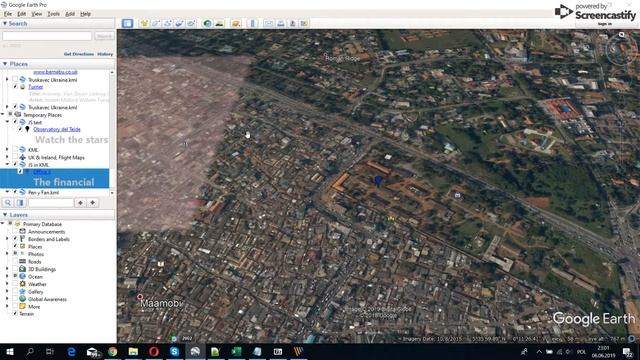Image resolution: width=640 pixels, height=360 pixels.
Task: Collapse the Temporary Places folder
Action: point(3,115)
